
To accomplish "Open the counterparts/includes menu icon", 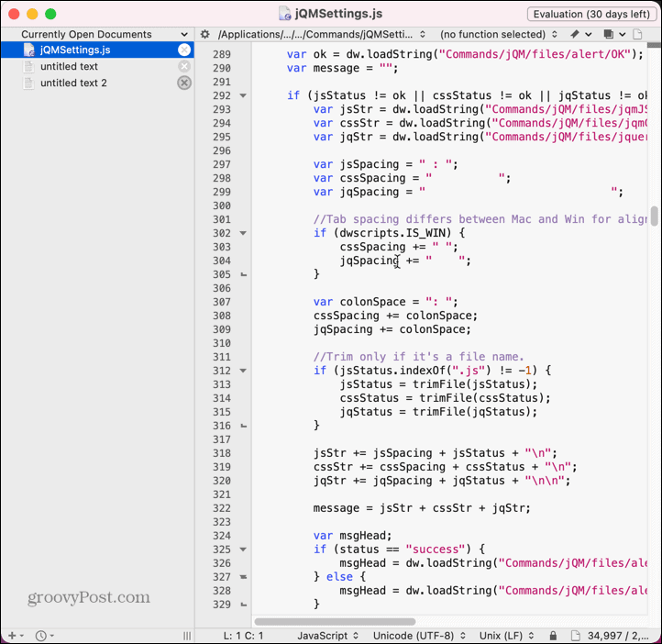I will [614, 34].
